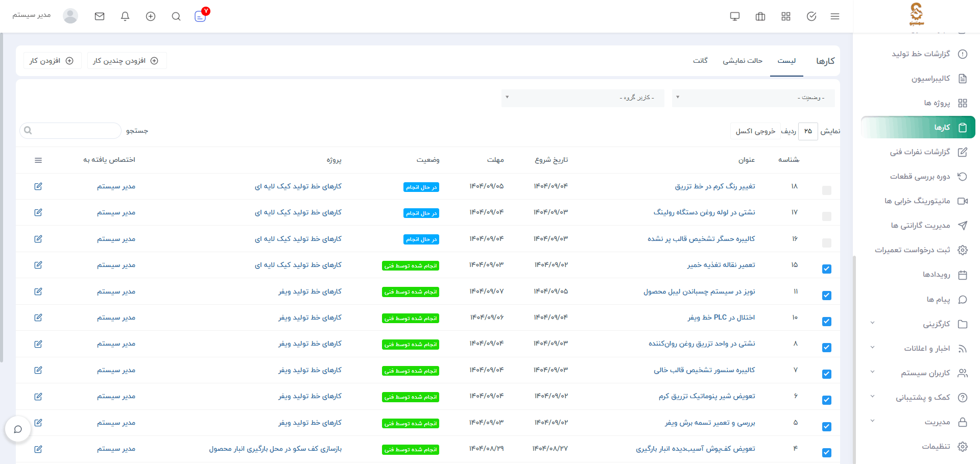Screen dimensions: 980x464
Task: Click the افزودن چندین کار button
Action: pos(126,61)
